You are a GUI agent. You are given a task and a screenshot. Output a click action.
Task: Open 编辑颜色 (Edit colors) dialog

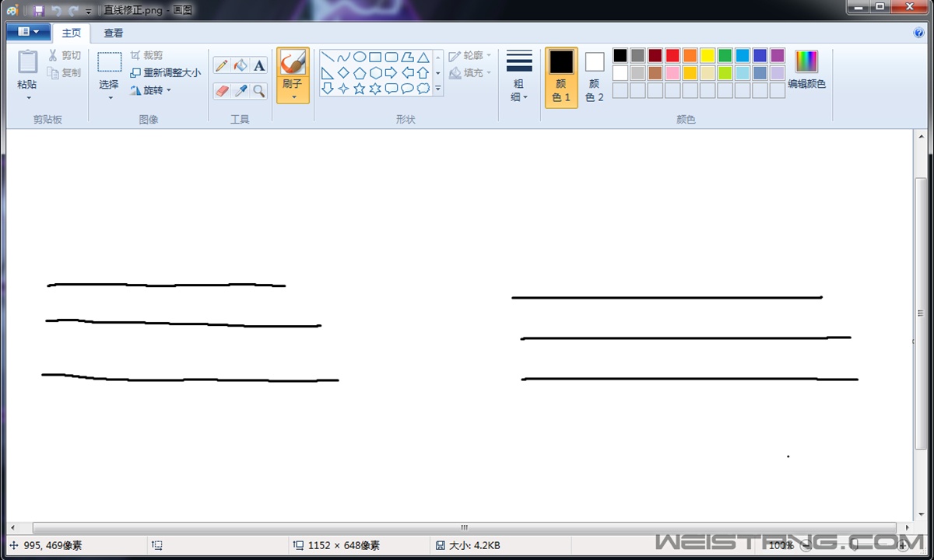806,70
